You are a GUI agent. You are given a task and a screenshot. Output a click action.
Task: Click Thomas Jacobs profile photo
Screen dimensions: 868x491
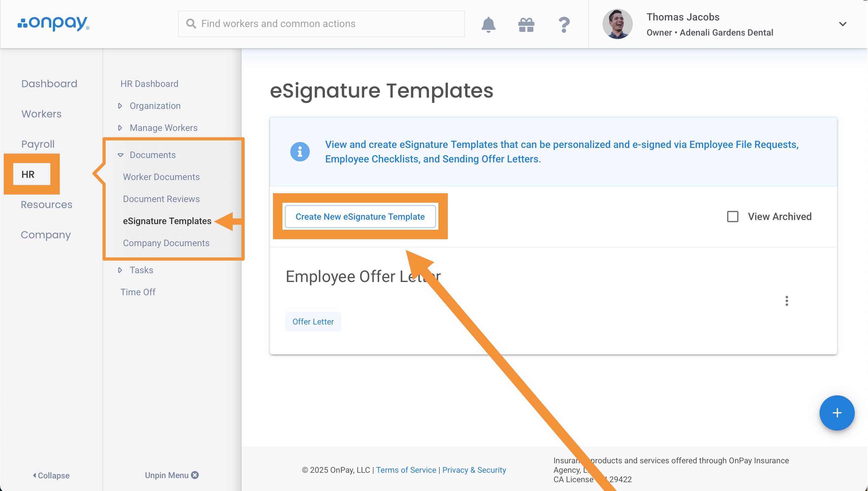[x=617, y=24]
